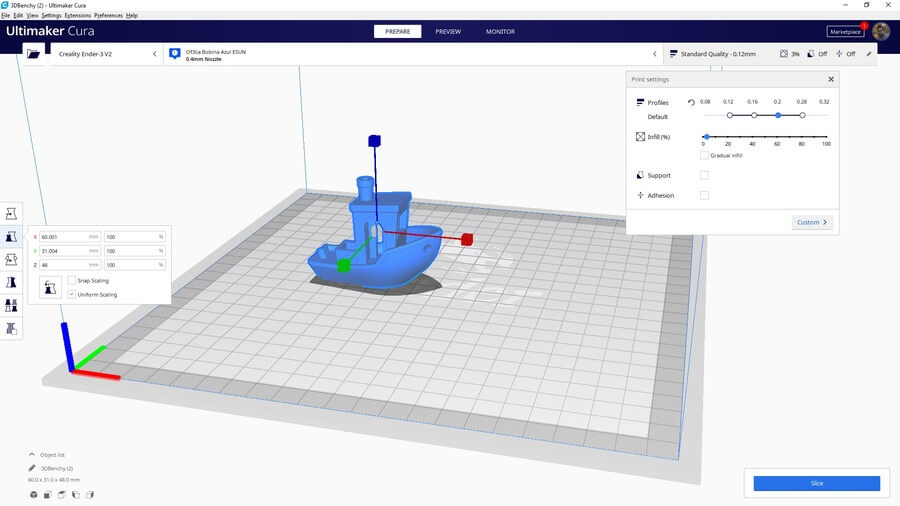The height and width of the screenshot is (506, 900).
Task: Click the Y dimension mm field
Action: [70, 251]
